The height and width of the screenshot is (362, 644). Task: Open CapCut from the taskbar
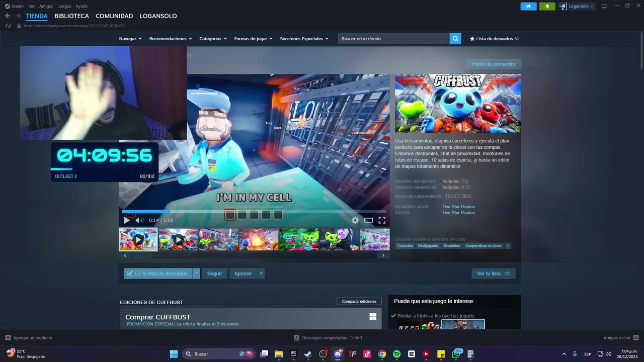pos(412,354)
